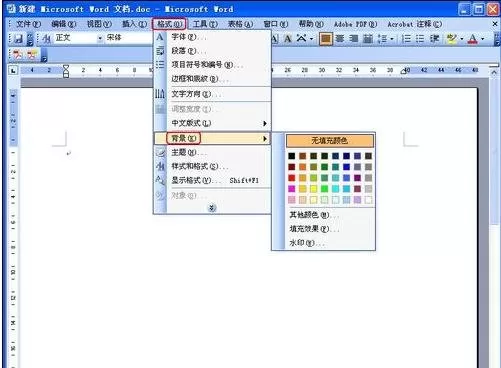Choose 边框和底纹 menu entry

[212, 79]
